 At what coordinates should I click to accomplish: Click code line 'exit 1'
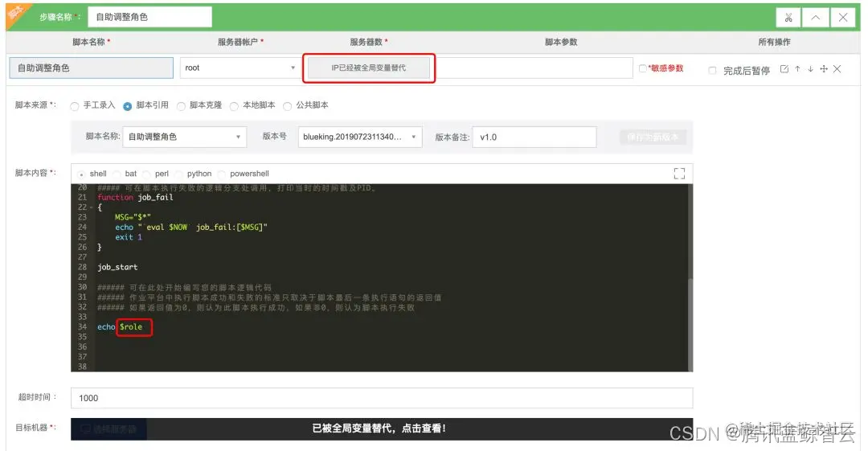pyautogui.click(x=129, y=237)
